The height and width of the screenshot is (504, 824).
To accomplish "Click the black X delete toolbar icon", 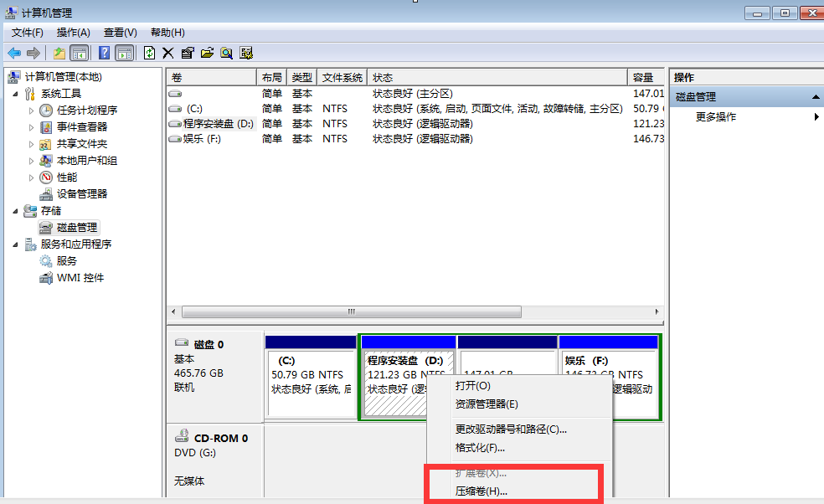I will (167, 53).
